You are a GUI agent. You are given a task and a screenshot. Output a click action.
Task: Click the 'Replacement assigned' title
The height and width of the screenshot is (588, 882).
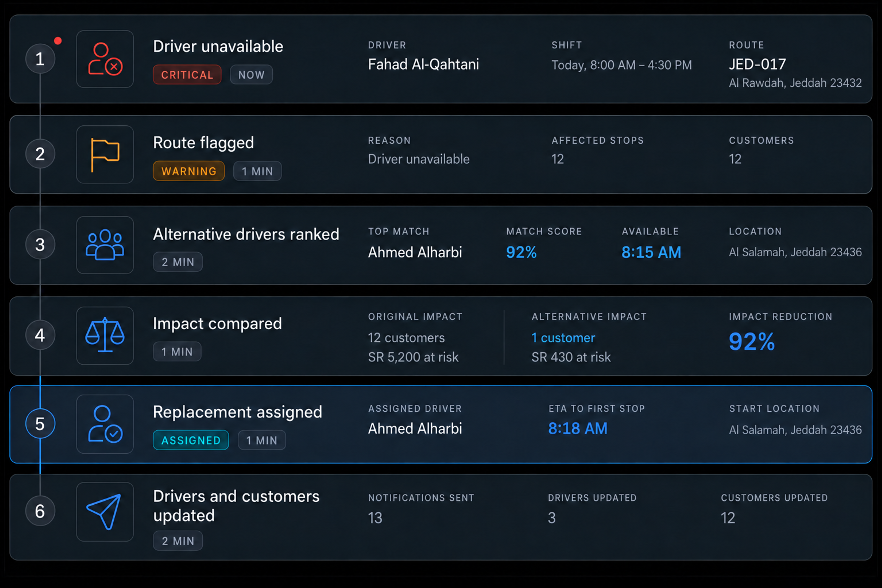[237, 412]
